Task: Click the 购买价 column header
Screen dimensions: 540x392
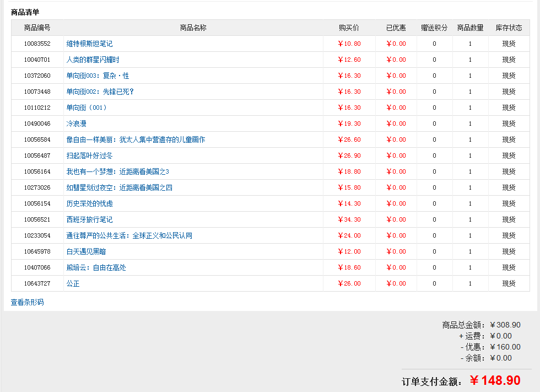Action: [x=349, y=28]
